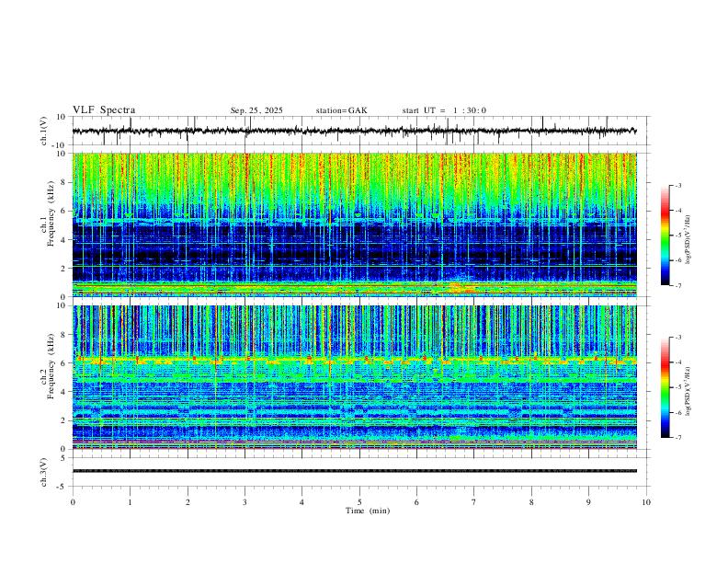Click the "ch.3(V)" axis label
Viewport: 728px width, 563px height.
(x=44, y=473)
